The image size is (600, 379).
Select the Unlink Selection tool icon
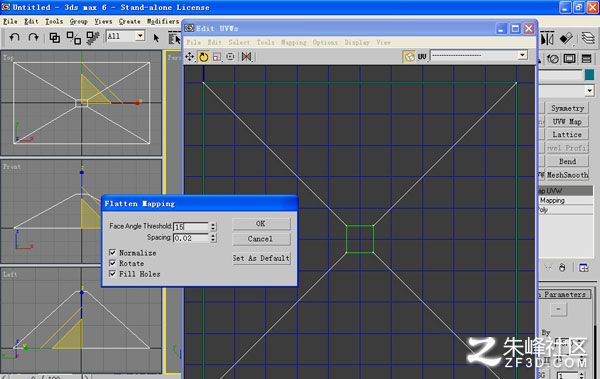(x=73, y=38)
